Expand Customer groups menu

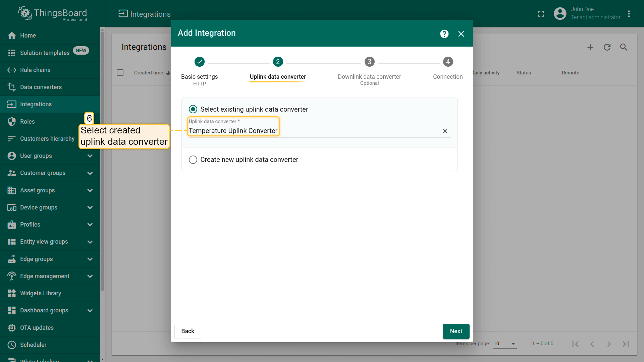coord(90,173)
